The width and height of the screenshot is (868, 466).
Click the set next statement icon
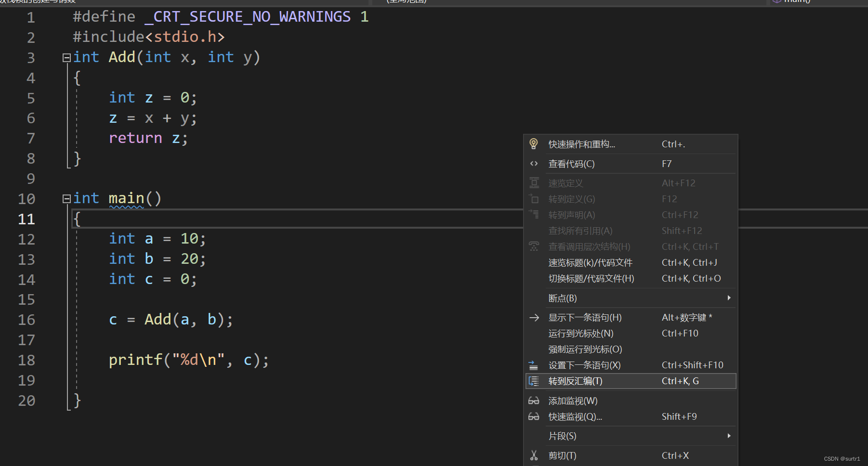pos(534,365)
